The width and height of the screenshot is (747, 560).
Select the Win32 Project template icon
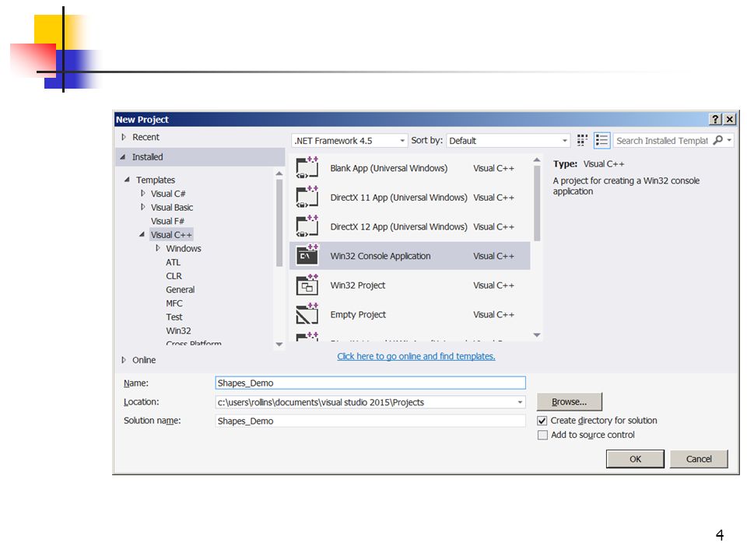[307, 285]
